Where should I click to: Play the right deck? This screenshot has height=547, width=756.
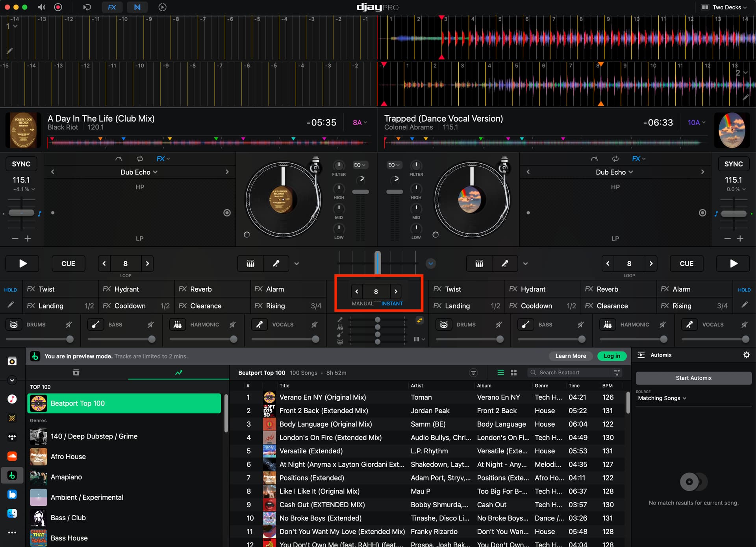[x=733, y=264]
